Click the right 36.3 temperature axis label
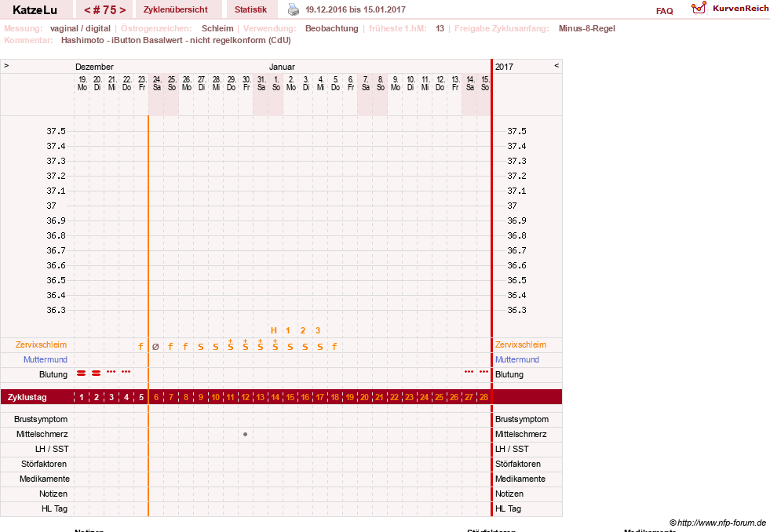 pos(516,310)
